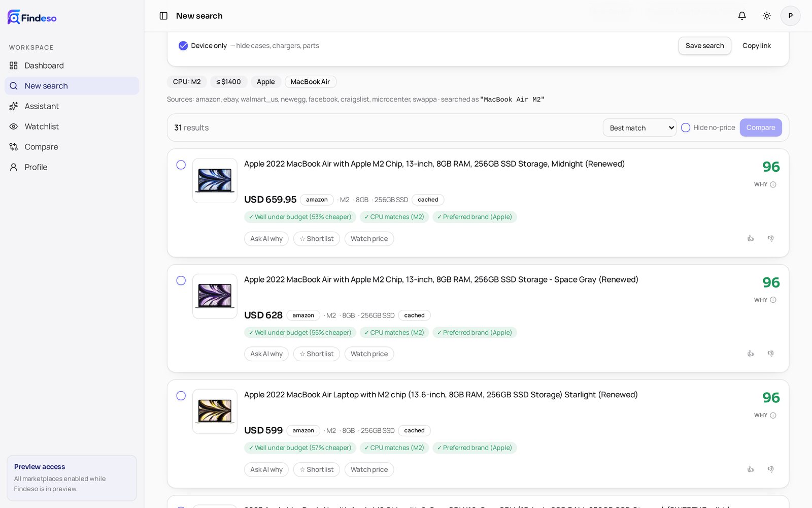Click the 'Well under budget (53% cheaper)' tag

click(x=300, y=217)
